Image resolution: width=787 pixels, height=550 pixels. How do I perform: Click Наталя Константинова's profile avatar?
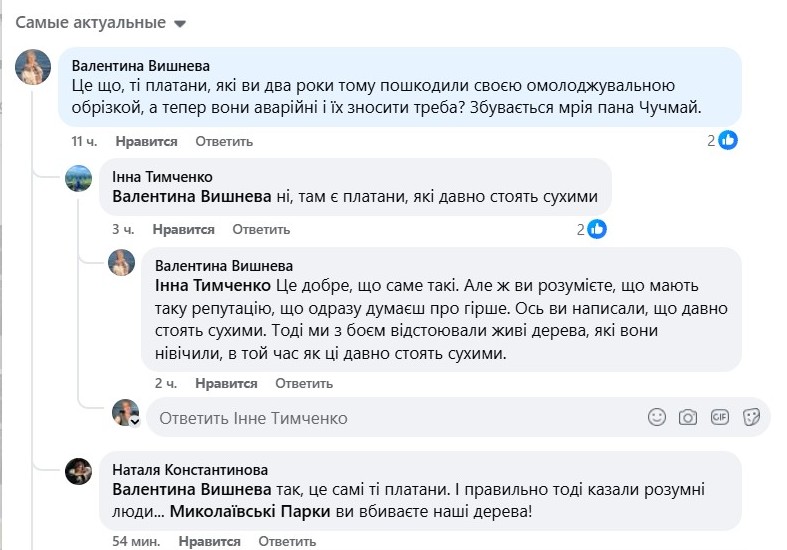pyautogui.click(x=79, y=471)
